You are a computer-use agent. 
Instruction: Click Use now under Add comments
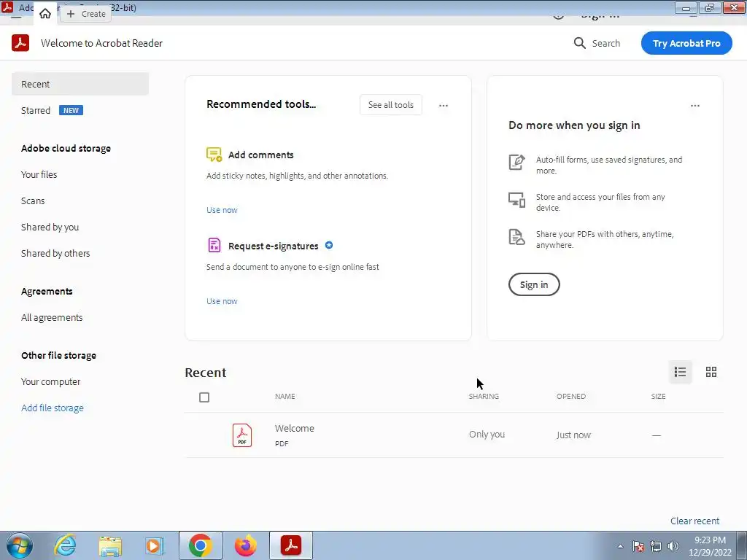tap(222, 210)
